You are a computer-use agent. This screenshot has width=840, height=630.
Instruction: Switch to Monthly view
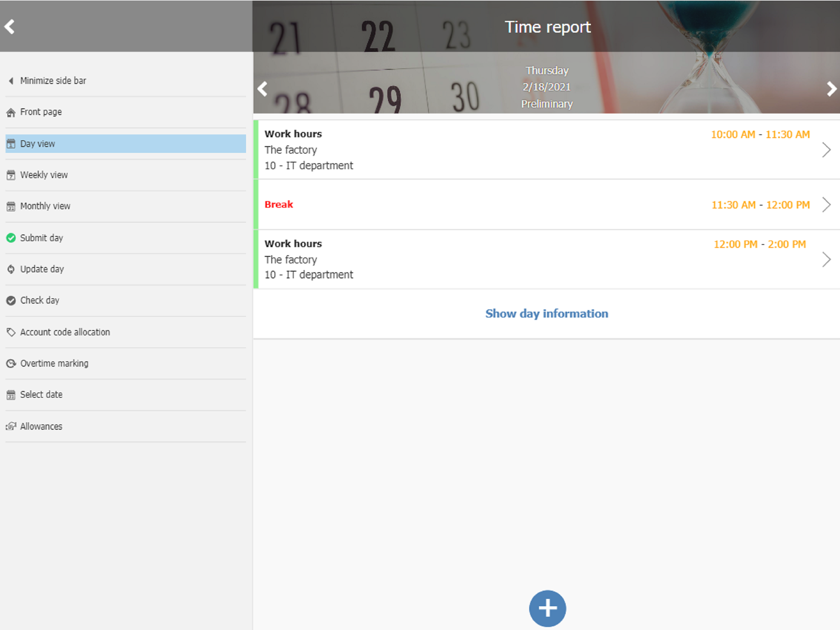45,206
